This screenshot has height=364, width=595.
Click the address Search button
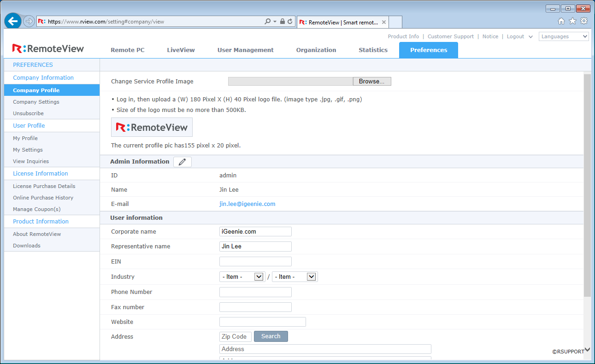pyautogui.click(x=271, y=336)
